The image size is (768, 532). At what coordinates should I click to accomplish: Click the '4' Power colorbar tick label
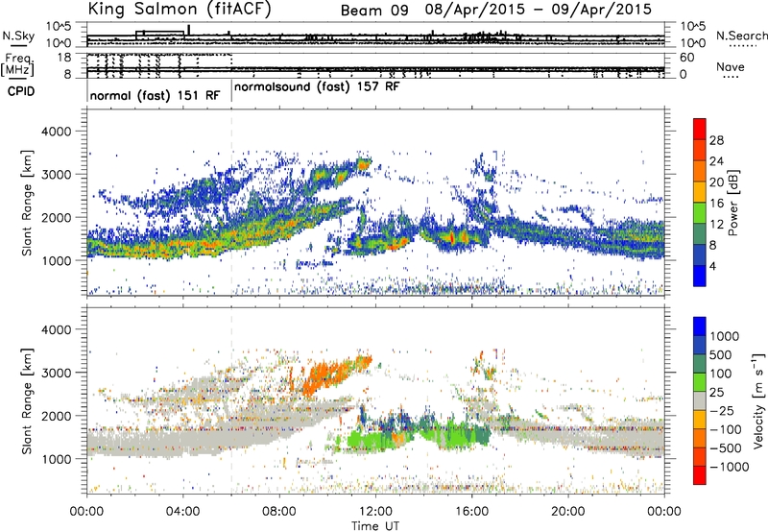(x=713, y=266)
